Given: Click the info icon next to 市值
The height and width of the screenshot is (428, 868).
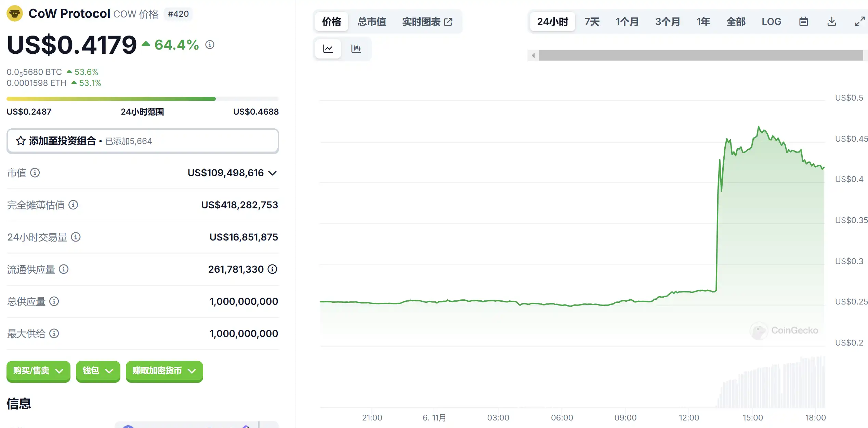Looking at the screenshot, I should tap(35, 173).
